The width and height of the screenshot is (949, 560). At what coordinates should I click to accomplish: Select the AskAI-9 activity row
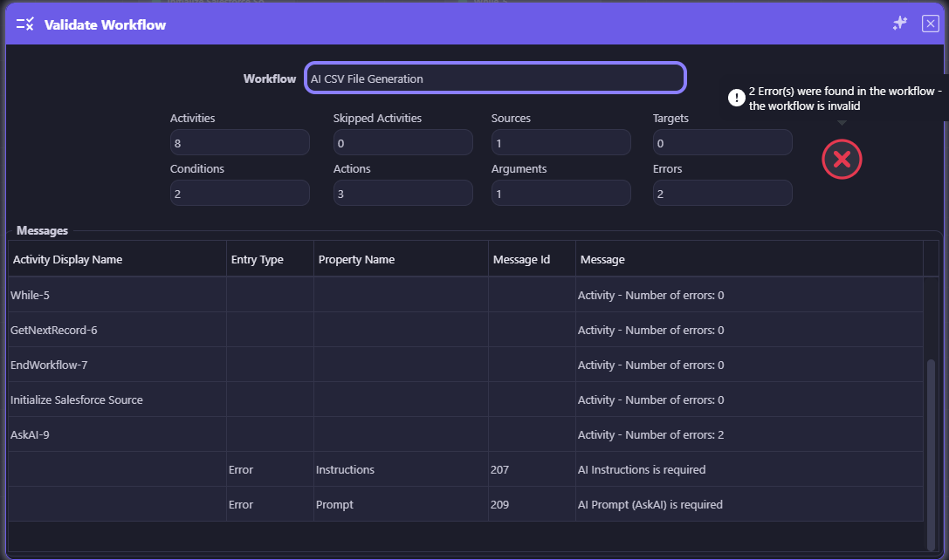[465, 434]
